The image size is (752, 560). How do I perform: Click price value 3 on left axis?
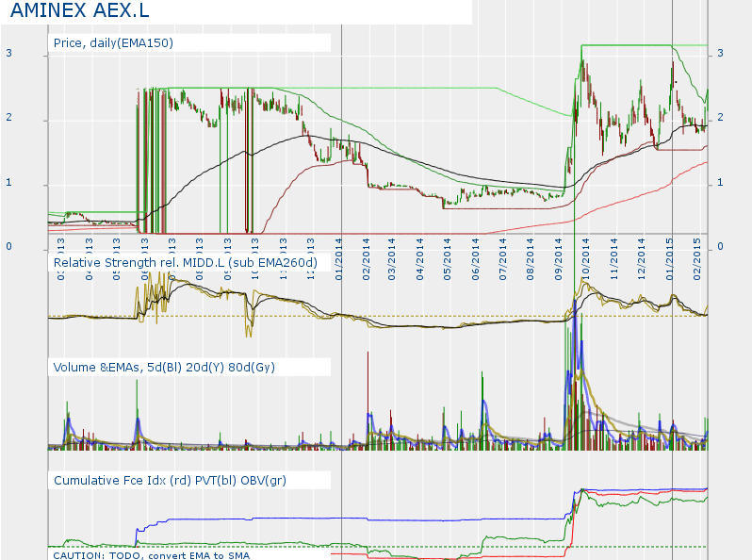coord(8,53)
